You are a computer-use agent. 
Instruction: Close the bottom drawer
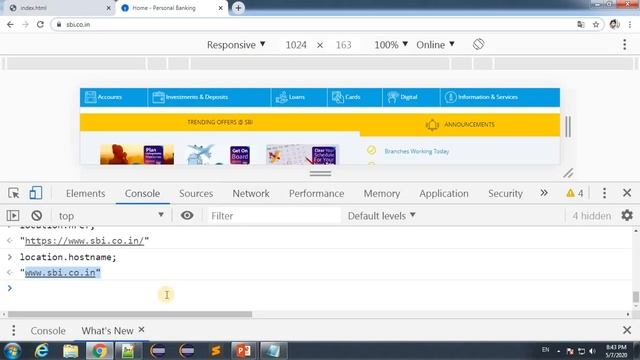tap(627, 330)
